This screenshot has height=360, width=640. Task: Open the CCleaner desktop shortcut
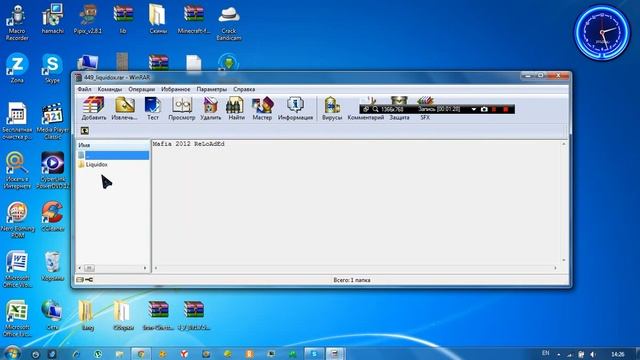pyautogui.click(x=52, y=216)
